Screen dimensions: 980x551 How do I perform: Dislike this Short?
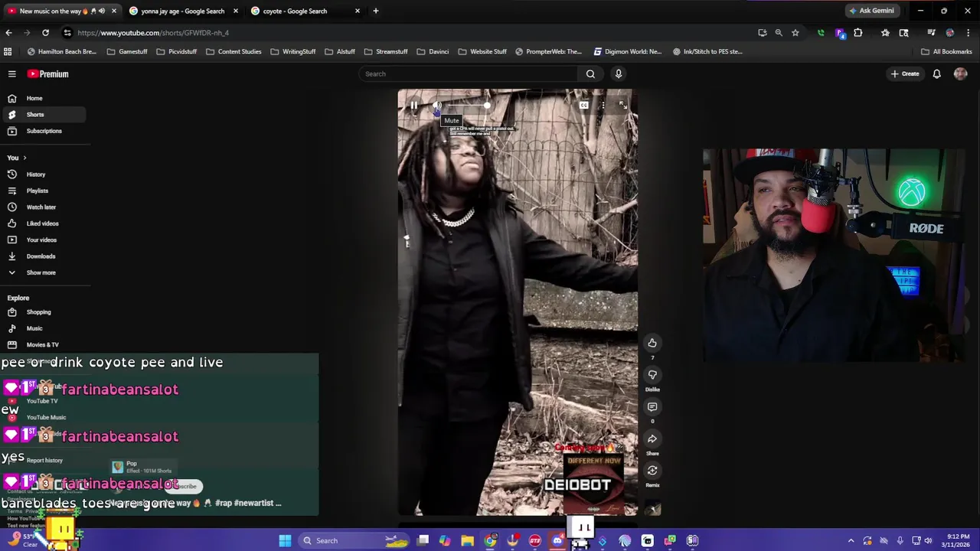tap(652, 375)
